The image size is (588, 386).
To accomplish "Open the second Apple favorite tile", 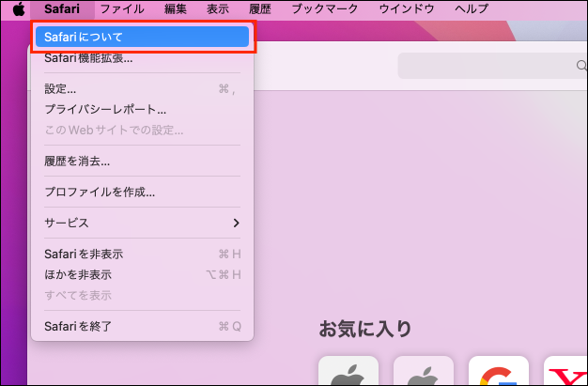I will pyautogui.click(x=424, y=371).
